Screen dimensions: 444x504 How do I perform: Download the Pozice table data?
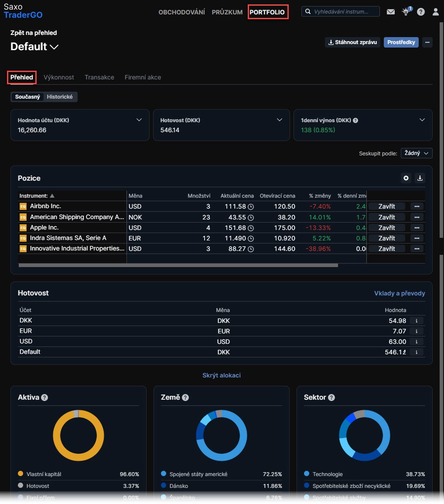pos(420,178)
